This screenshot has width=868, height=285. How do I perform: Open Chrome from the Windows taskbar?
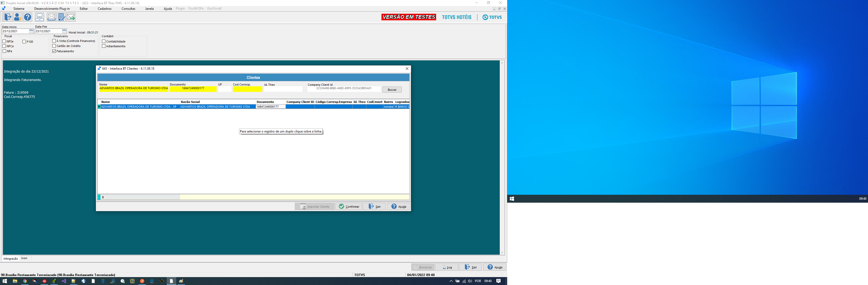[x=25, y=281]
